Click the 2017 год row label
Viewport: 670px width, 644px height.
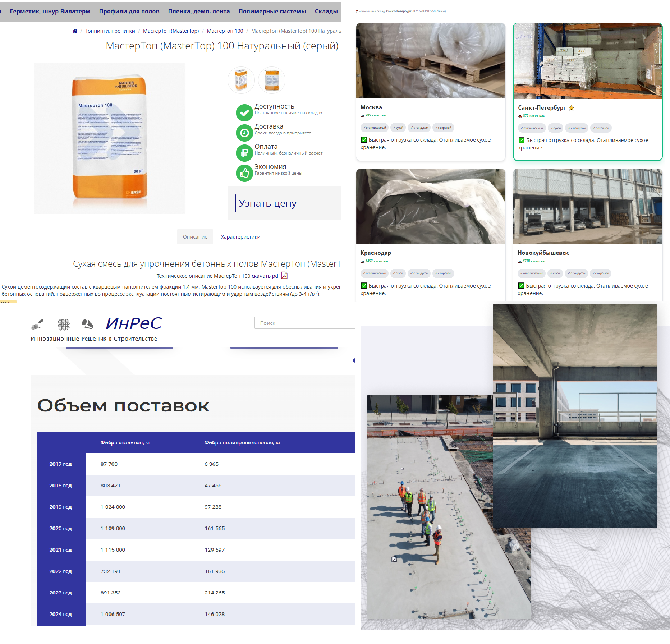[x=60, y=464]
